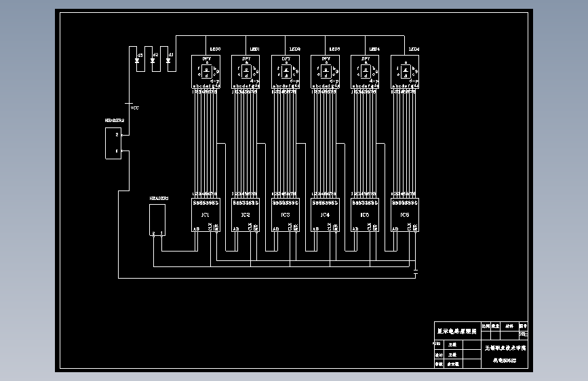Select the IC3 chip block

[286, 215]
